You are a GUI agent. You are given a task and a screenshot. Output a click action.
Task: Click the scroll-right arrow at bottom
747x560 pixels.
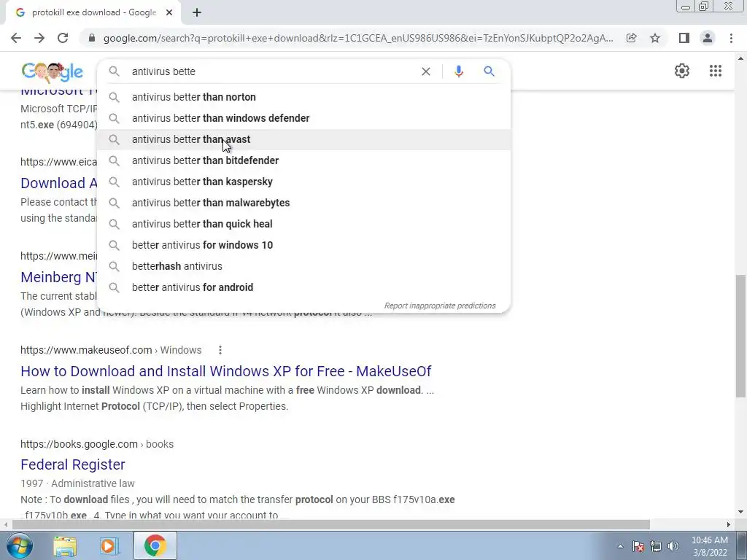[729, 525]
